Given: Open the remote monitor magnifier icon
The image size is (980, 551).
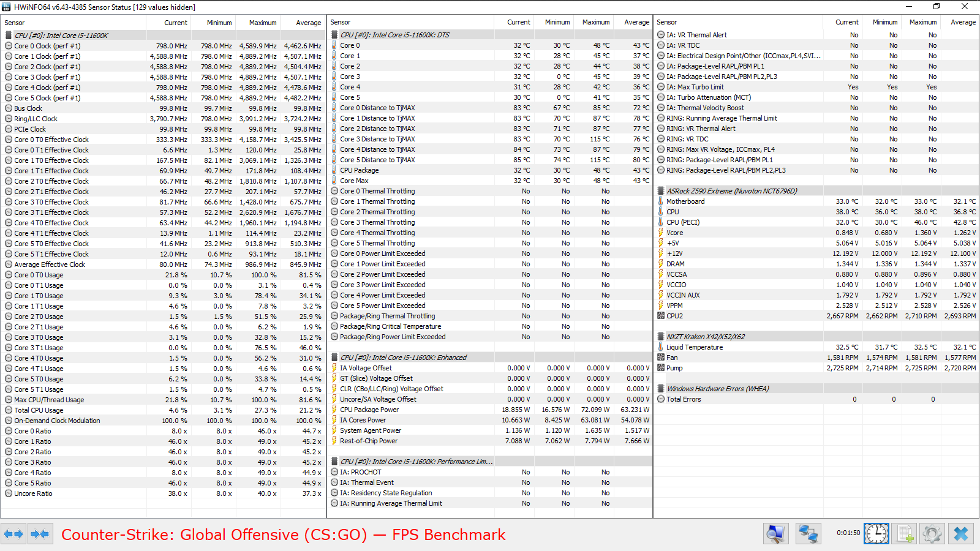Looking at the screenshot, I should (x=775, y=534).
